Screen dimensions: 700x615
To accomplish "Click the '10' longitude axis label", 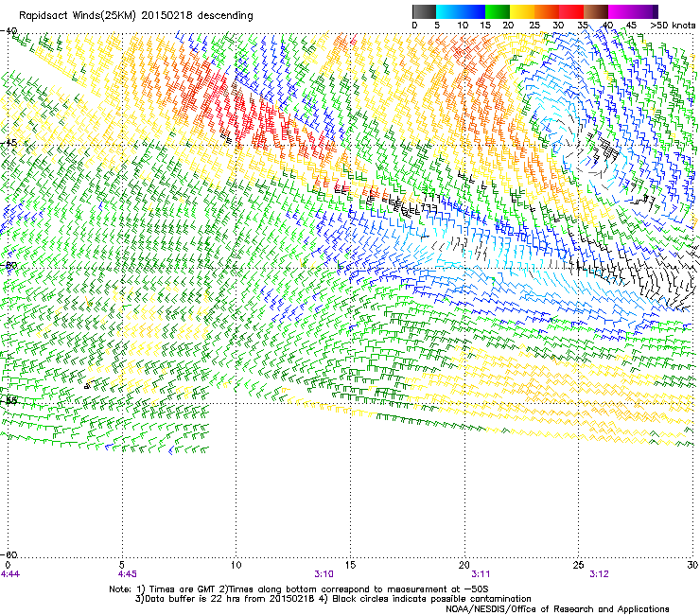I will 236,565.
